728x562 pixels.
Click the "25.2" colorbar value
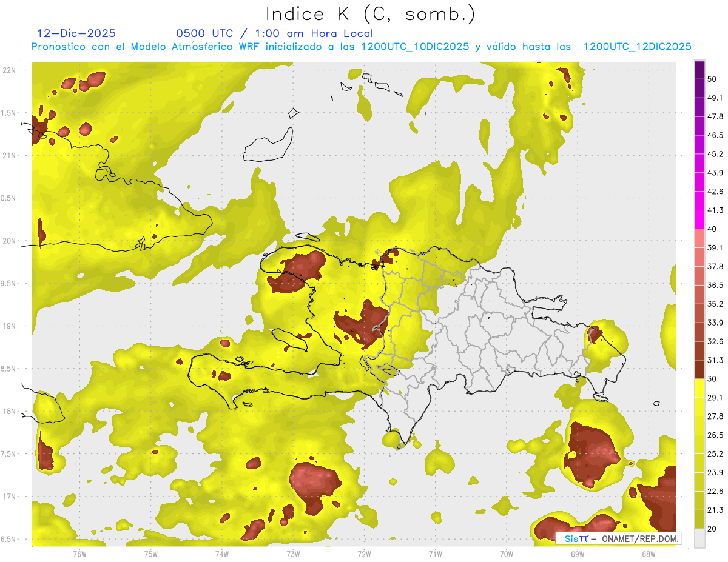[x=715, y=454]
